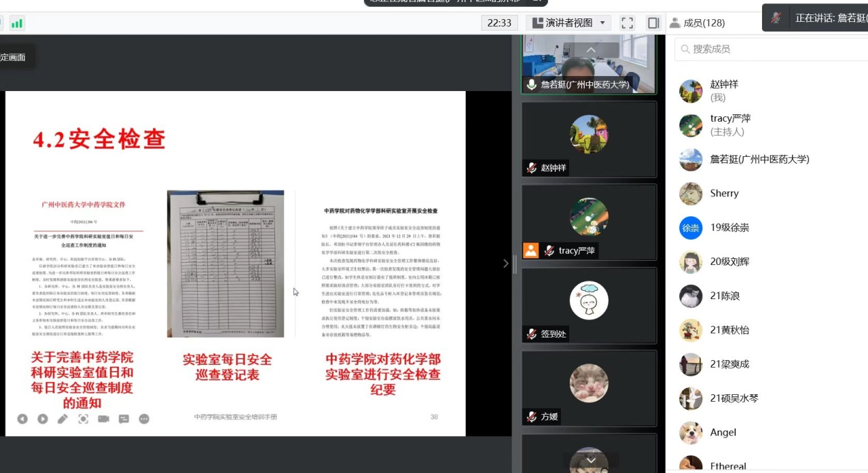Select member 19级徐崇 in the list

click(x=729, y=227)
